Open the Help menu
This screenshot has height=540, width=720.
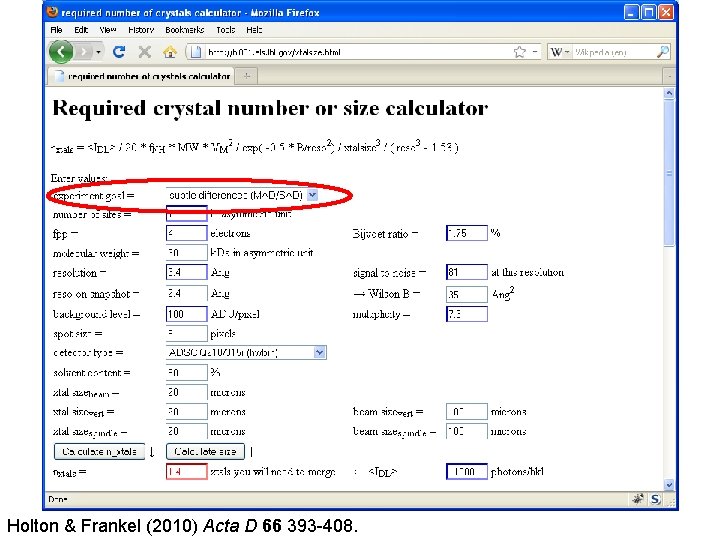coord(254,30)
